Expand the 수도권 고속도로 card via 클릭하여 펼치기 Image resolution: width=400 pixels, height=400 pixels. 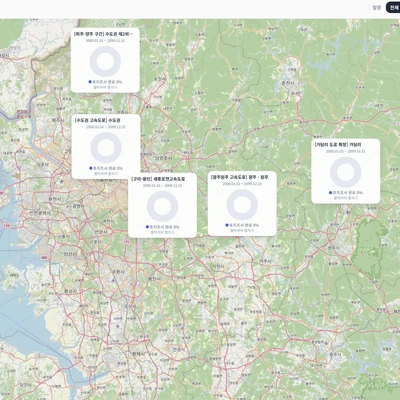pos(106,174)
